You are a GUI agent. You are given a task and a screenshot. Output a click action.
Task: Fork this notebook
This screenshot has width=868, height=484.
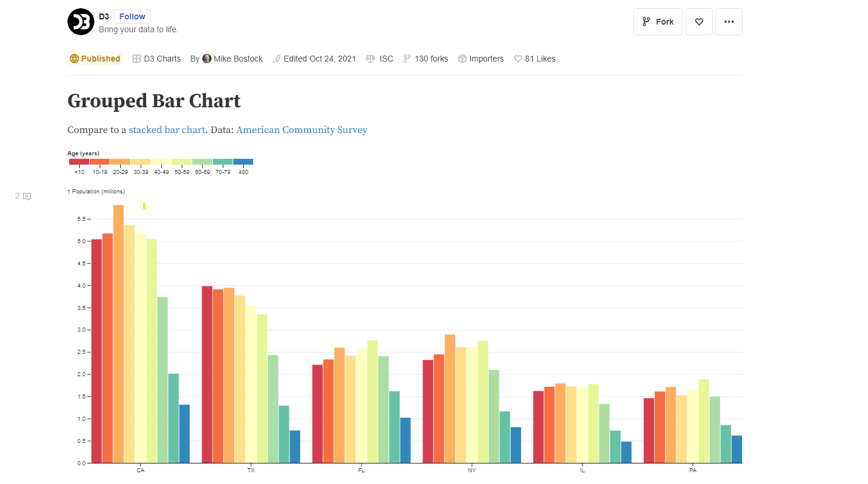658,22
